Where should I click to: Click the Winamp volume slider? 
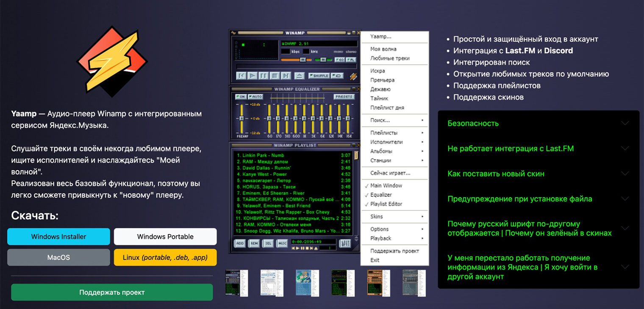(x=295, y=60)
